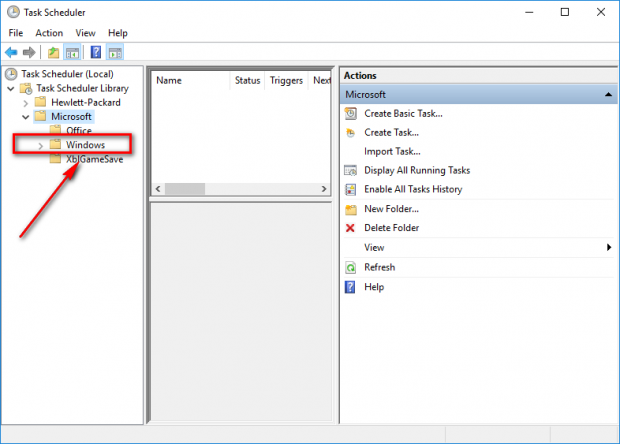Click the Create Basic Task clock icon
This screenshot has width=620, height=444.
(x=350, y=113)
